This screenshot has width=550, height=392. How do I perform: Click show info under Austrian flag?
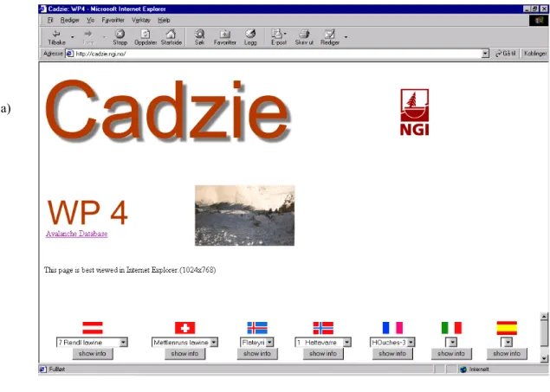[93, 354]
